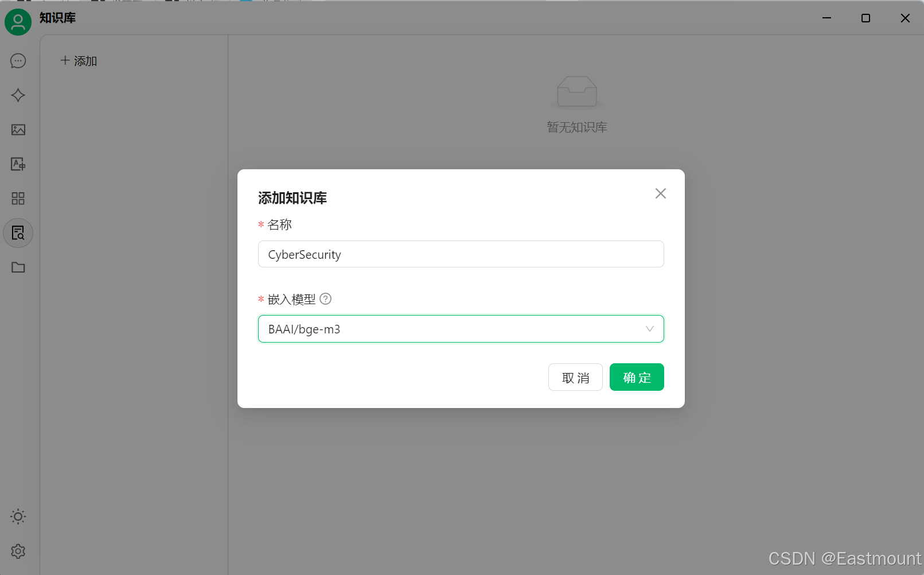924x575 pixels.
Task: Open the files folder sidebar icon
Action: 18,267
